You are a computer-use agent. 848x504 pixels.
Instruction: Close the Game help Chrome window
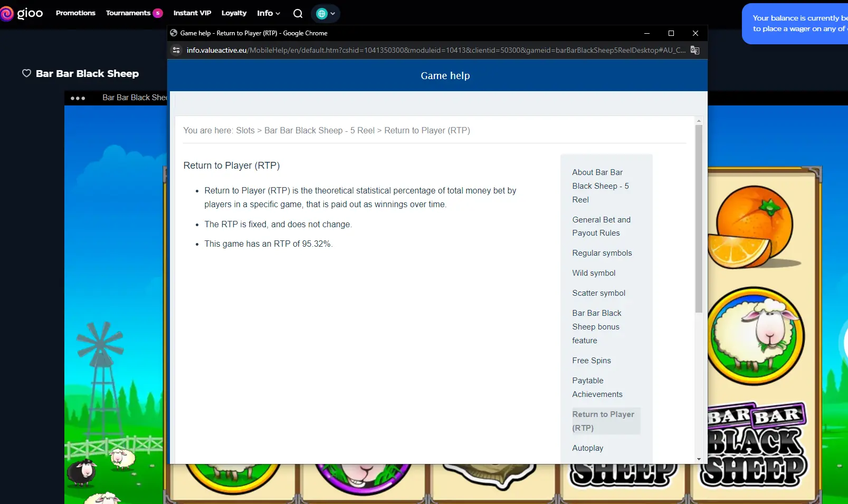point(695,33)
